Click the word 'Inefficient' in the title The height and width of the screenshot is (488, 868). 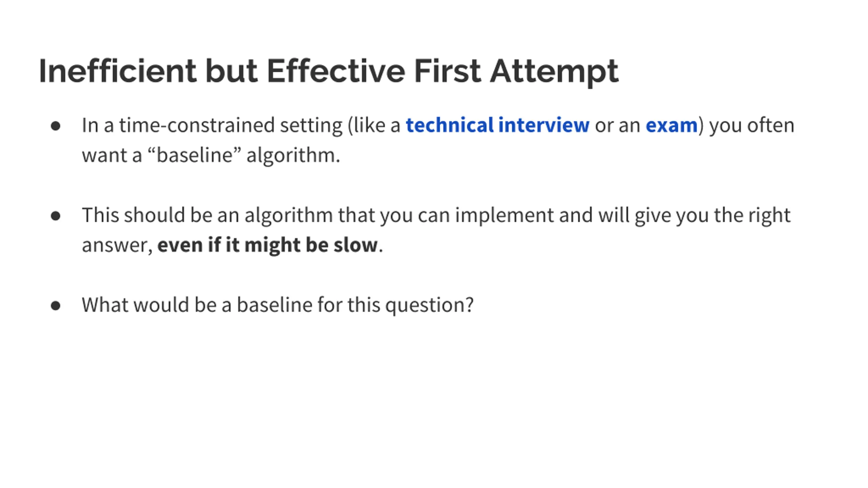118,71
